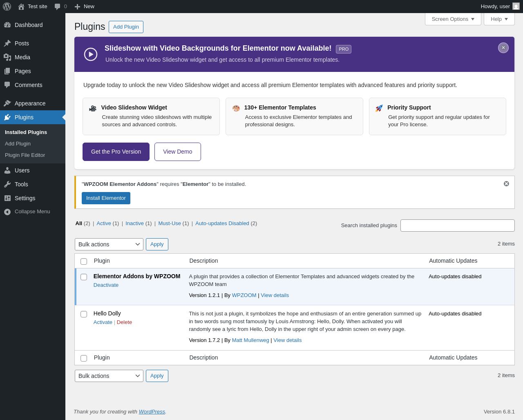Open Add Plugin in sidebar submenu
This screenshot has width=523, height=420.
coord(18,144)
